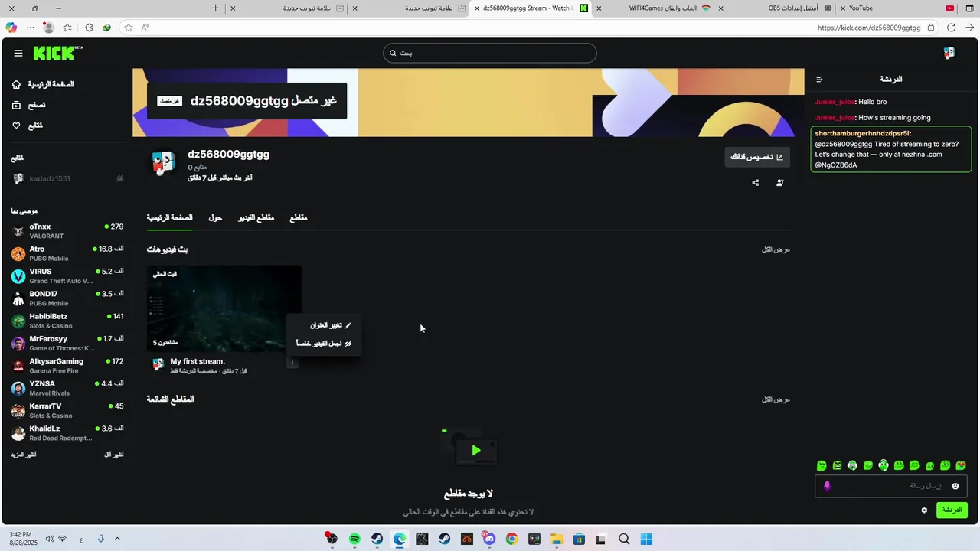The image size is (980, 551).
Task: Click the My first stream. title text
Action: [x=198, y=361]
